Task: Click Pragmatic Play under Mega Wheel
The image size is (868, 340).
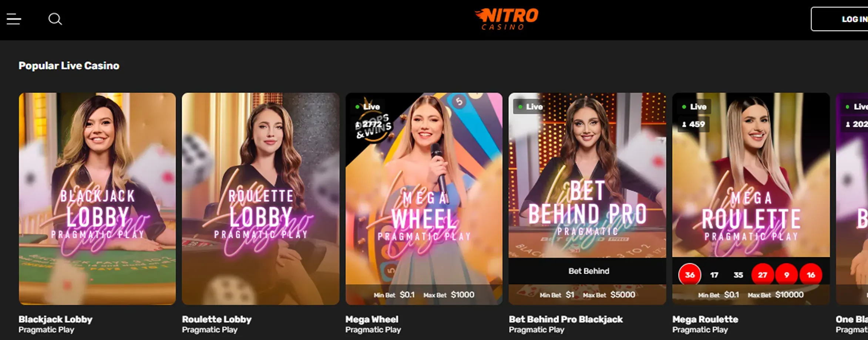Action: [x=373, y=330]
